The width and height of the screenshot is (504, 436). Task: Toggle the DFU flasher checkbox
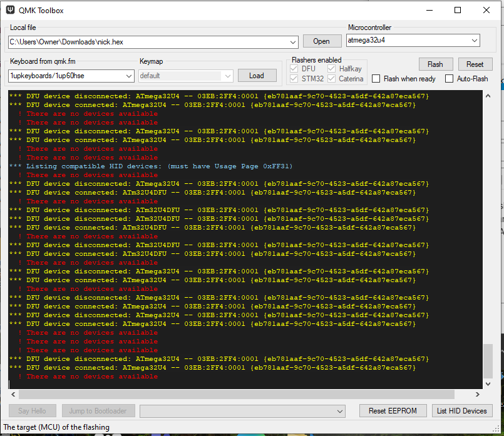click(x=294, y=69)
